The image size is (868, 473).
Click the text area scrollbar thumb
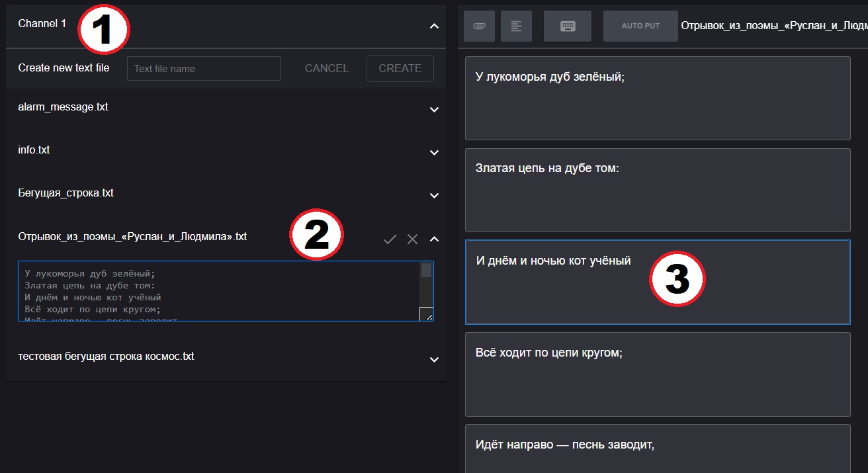[x=427, y=270]
